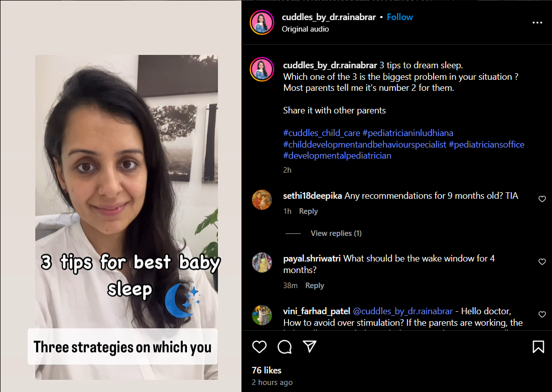The image size is (552, 392).
Task: Open the #developmentalpediatrician hashtag
Action: (x=337, y=156)
